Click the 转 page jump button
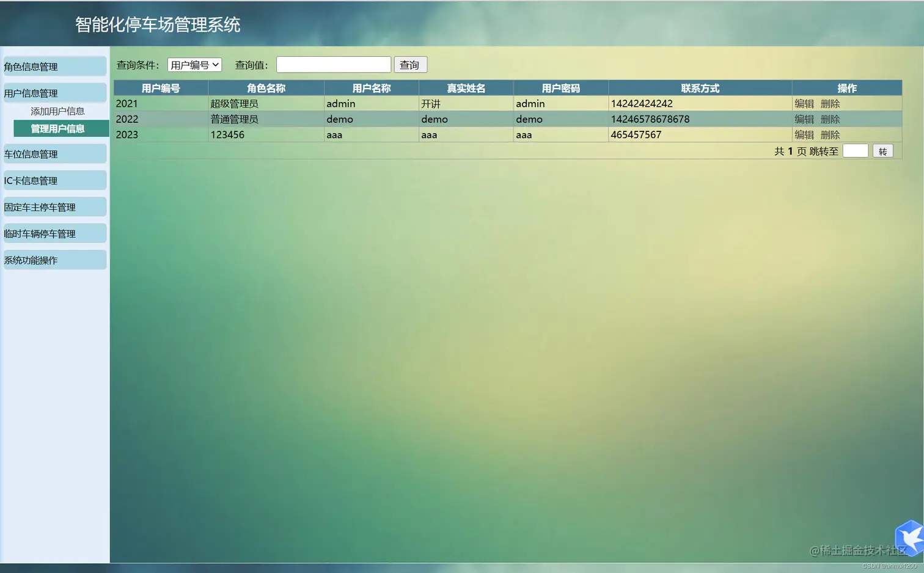 [x=883, y=151]
